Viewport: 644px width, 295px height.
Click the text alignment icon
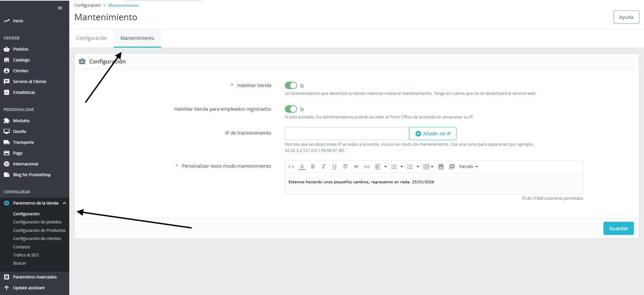click(x=378, y=167)
